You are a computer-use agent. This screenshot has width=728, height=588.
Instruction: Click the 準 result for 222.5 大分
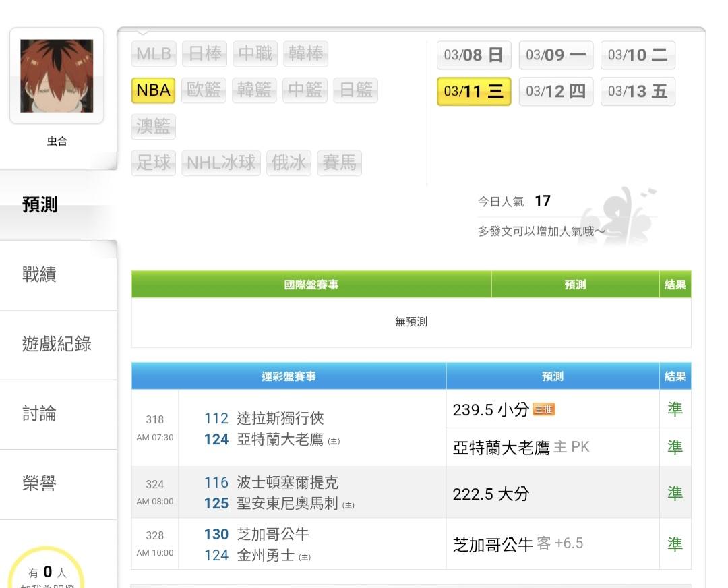tap(675, 493)
